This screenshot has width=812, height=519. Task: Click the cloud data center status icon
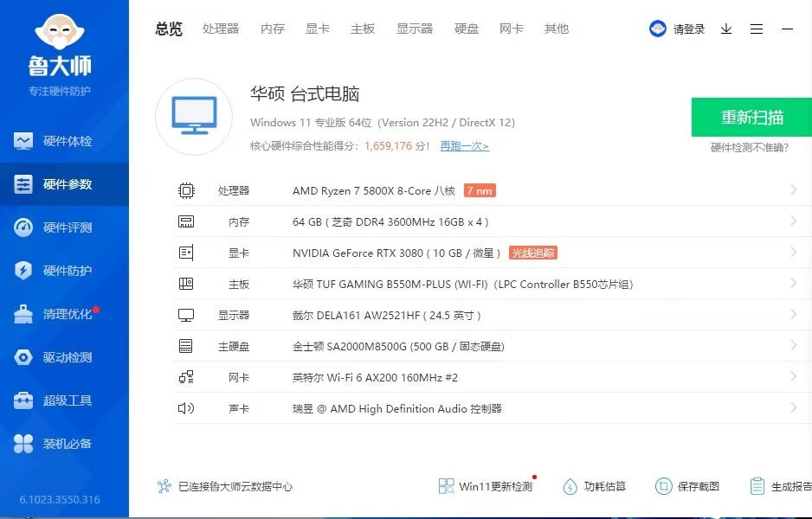pos(164,486)
